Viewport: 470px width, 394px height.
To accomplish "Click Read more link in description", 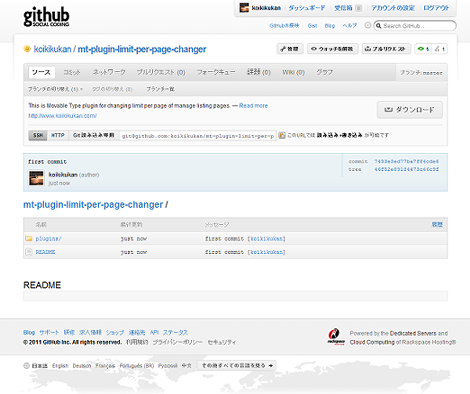I will 253,106.
